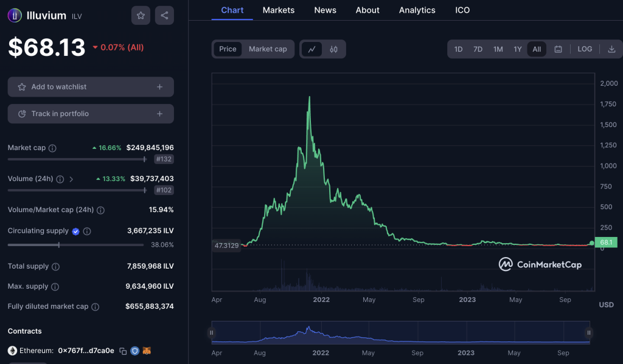Click the Fully diluted market cap info icon
The image size is (623, 364).
(96, 307)
